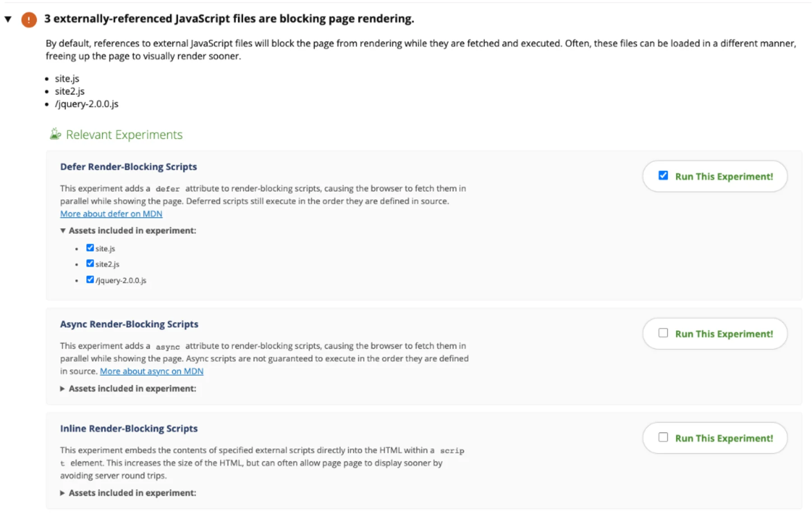Screen dimensions: 812x527
Task: Click the Defer Run This Experiment button
Action: pyautogui.click(x=715, y=176)
